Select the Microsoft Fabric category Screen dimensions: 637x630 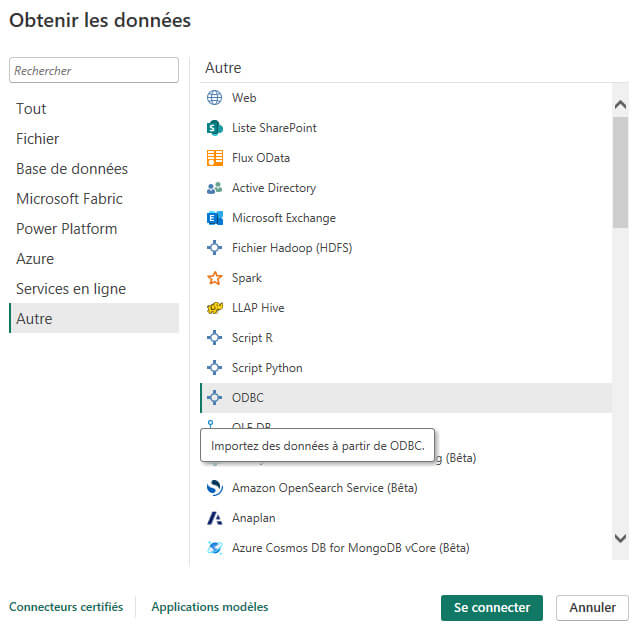tap(69, 199)
